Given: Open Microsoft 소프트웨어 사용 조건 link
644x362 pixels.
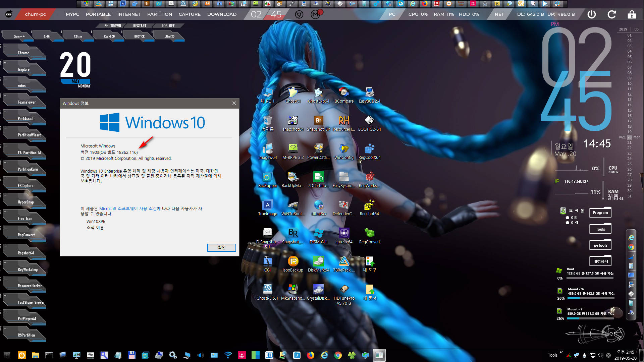Looking at the screenshot, I should (128, 208).
